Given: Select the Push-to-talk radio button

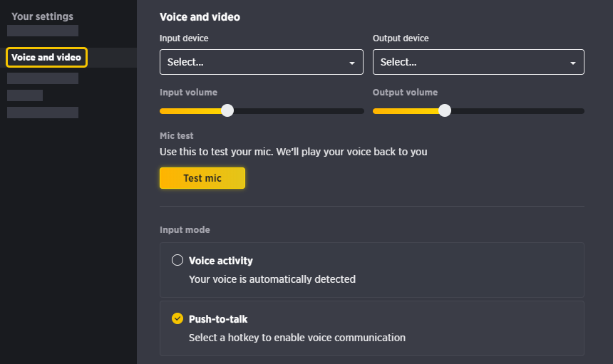Looking at the screenshot, I should click(177, 318).
